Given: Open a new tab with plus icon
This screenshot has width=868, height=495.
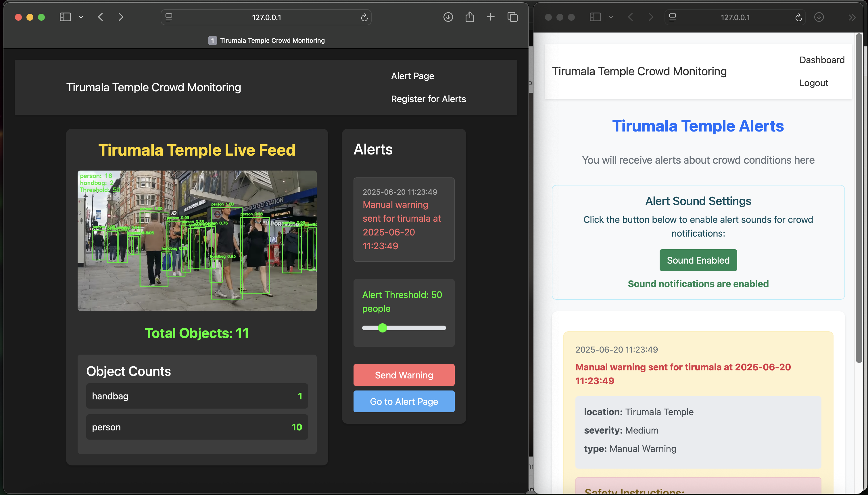Looking at the screenshot, I should (x=490, y=17).
